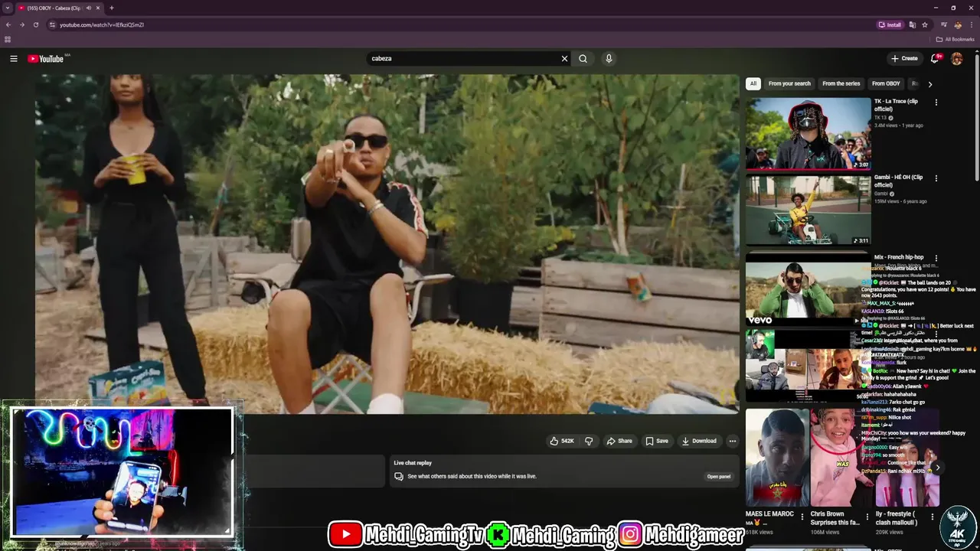Open the YouTube account avatar menu
This screenshot has width=980, height=551.
click(956, 58)
